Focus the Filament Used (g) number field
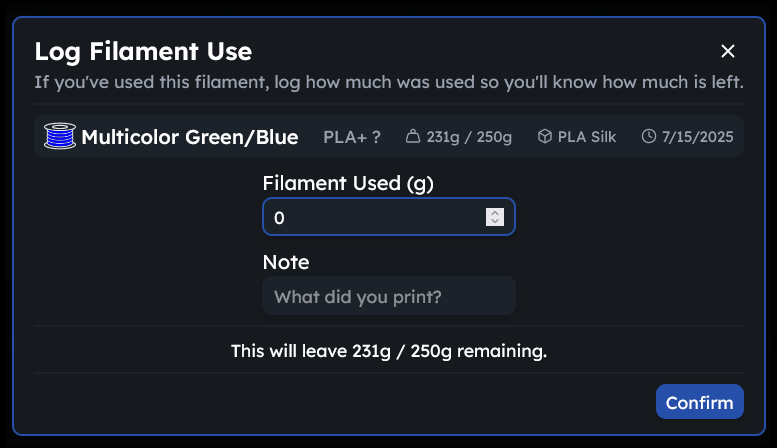Viewport: 777px width, 448px height. click(x=389, y=217)
